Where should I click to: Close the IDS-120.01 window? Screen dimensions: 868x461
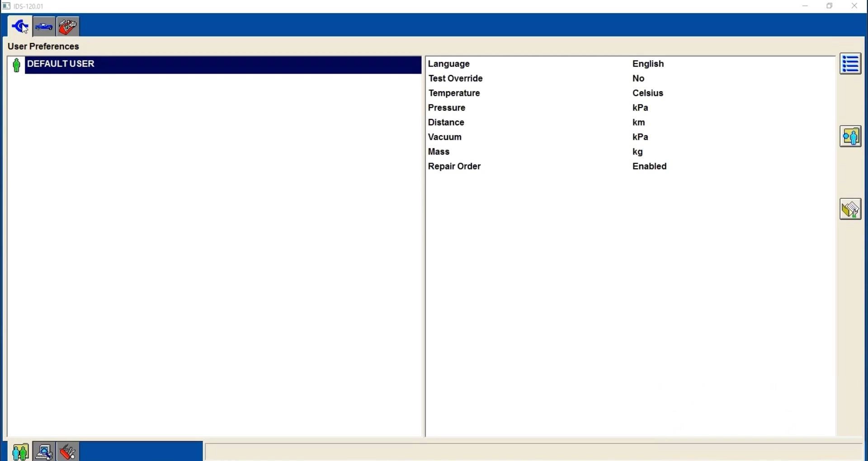tap(854, 6)
